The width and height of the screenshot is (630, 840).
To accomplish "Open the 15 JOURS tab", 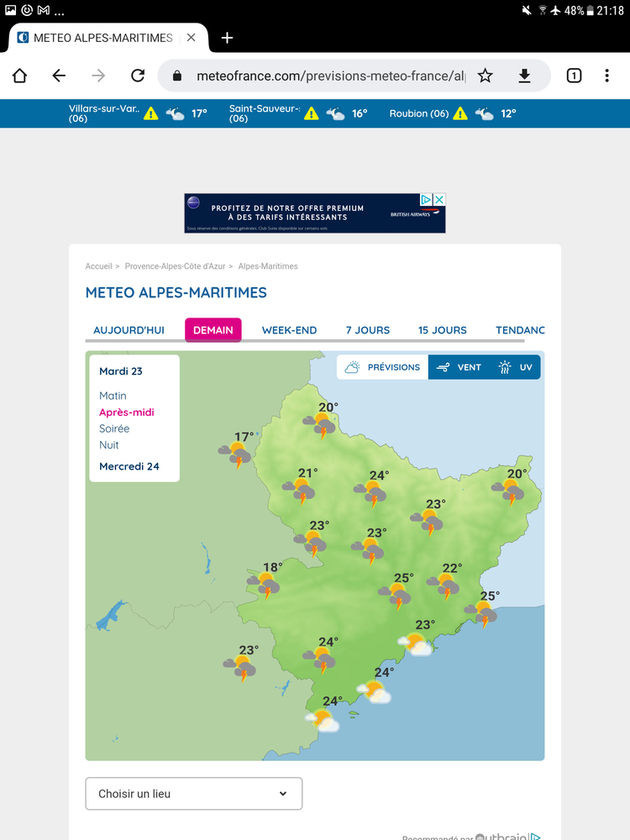I will [443, 330].
